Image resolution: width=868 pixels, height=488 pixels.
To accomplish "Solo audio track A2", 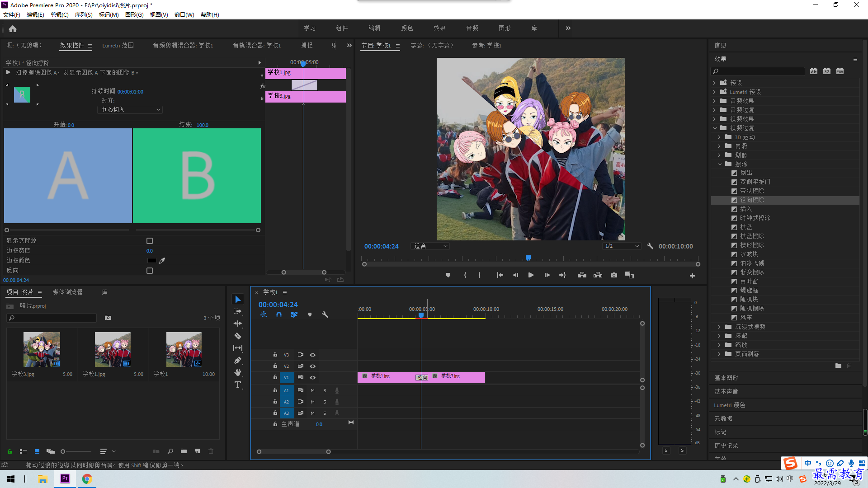I will pyautogui.click(x=325, y=402).
